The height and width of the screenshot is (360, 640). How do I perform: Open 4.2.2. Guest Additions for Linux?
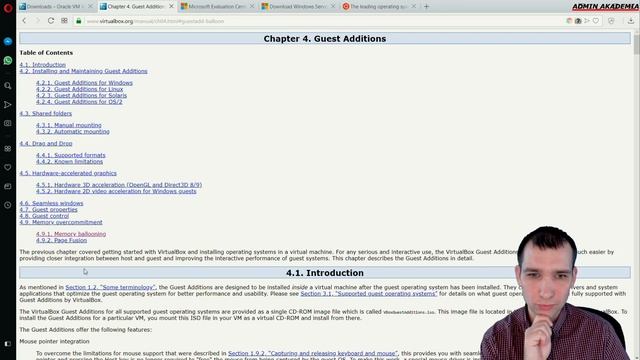(79, 89)
